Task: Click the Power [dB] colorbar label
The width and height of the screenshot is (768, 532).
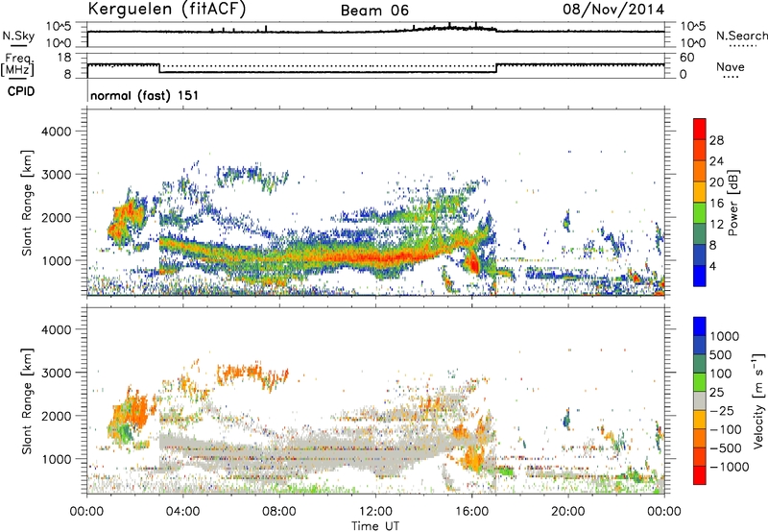Action: pos(732,203)
